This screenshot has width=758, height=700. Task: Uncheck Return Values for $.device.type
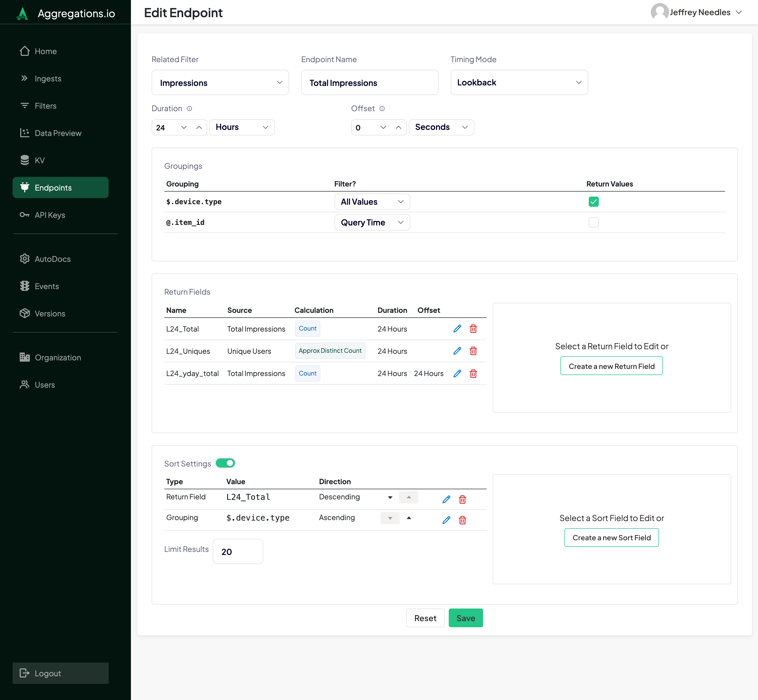point(593,201)
